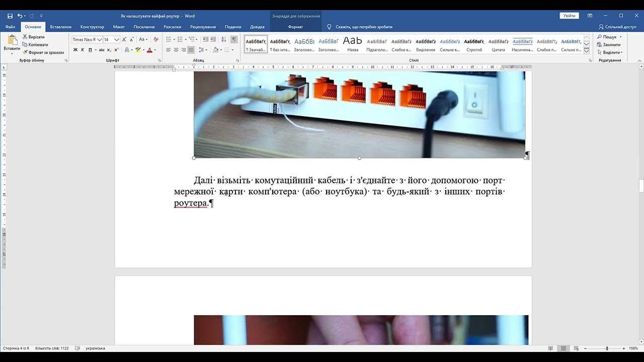Viewport: 644px width, 362px height.
Task: Apply the Цитата quote style
Action: pos(498,44)
